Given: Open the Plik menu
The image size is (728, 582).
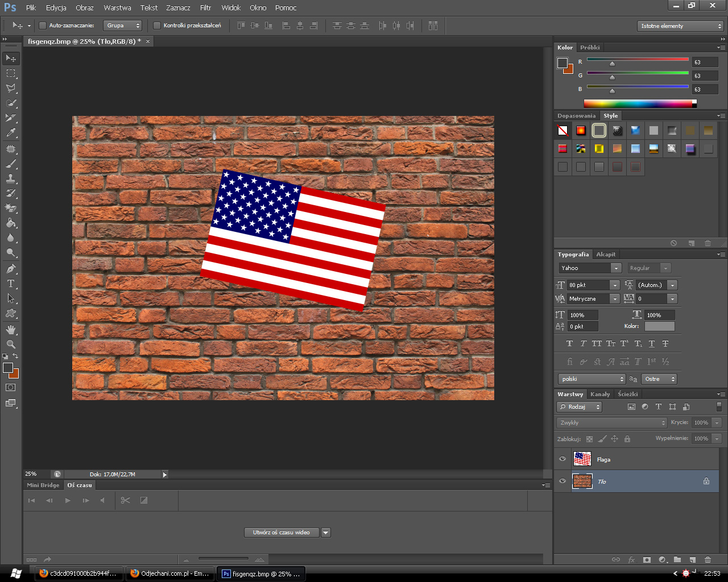Looking at the screenshot, I should point(31,7).
